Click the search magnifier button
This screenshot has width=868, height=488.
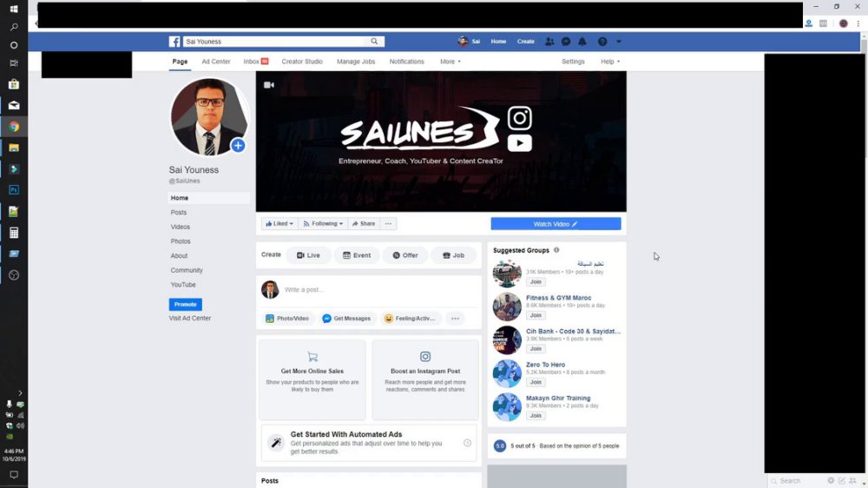tap(374, 42)
